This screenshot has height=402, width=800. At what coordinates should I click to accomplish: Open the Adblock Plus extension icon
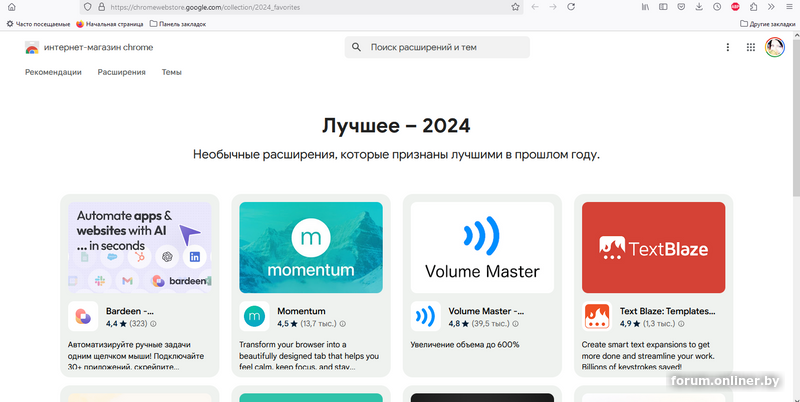(735, 7)
